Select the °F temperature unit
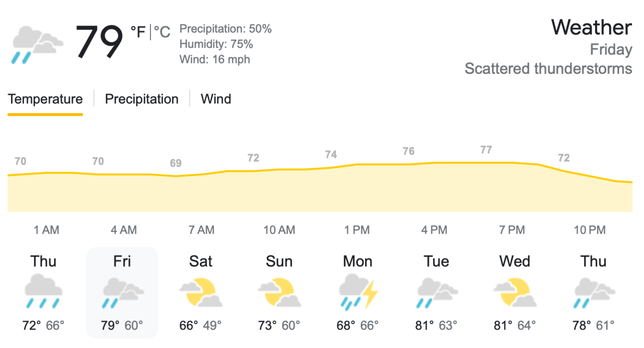644x348 pixels. [x=138, y=32]
